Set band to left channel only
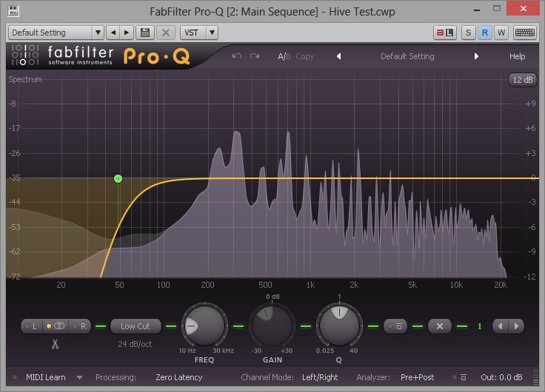Viewport: 545px width, 392px height. coord(31,326)
